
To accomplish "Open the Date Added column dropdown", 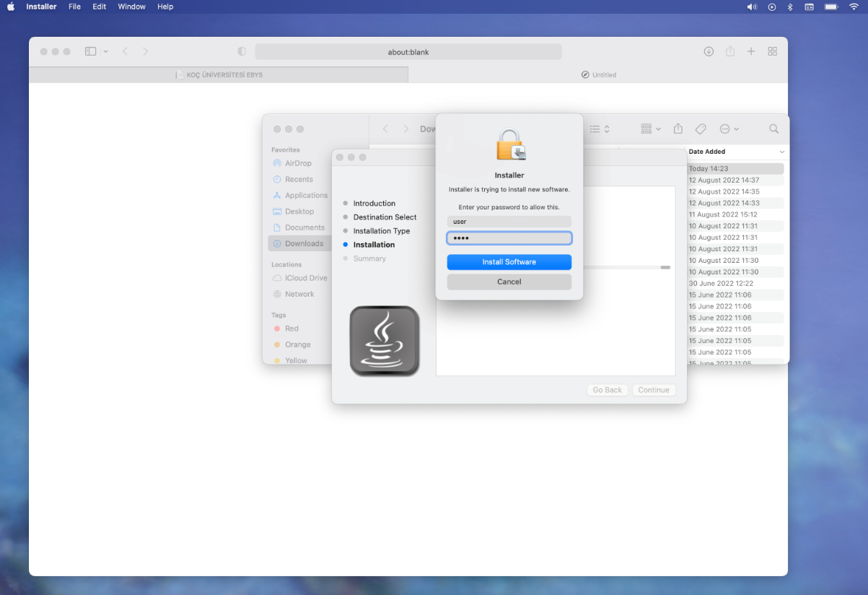I will point(782,152).
